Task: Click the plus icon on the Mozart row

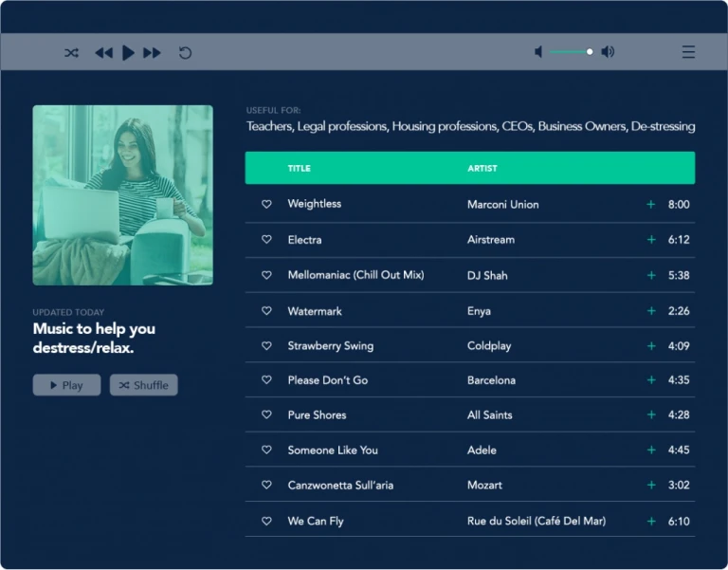Action: [x=651, y=485]
